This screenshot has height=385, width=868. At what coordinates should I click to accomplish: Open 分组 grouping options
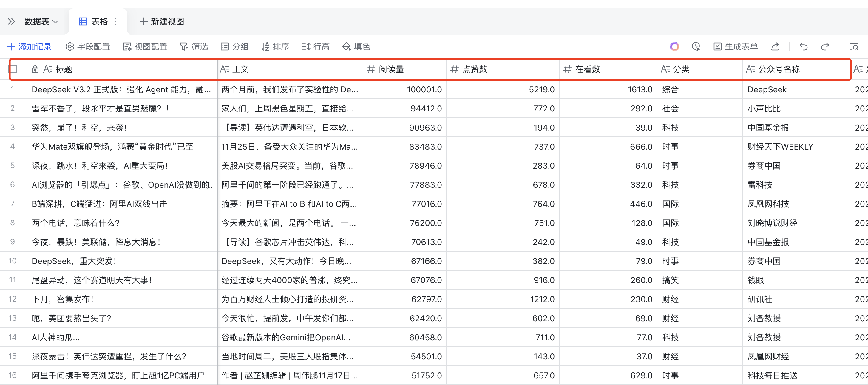[234, 46]
